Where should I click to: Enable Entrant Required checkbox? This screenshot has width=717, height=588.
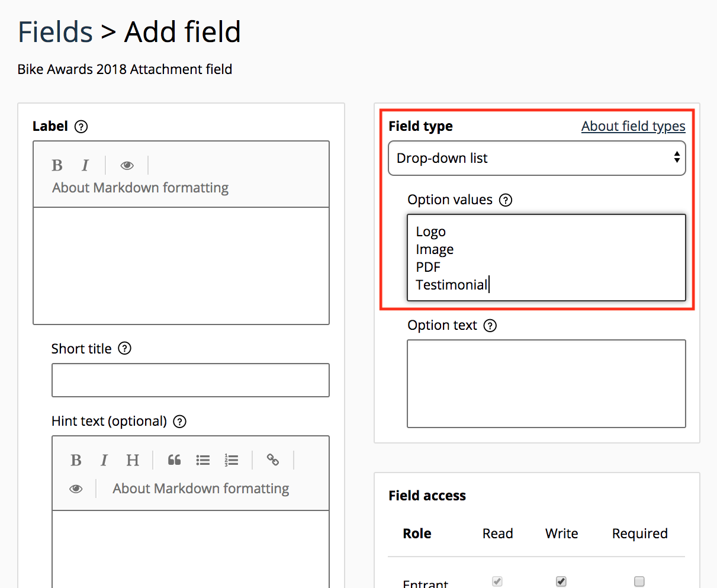[x=639, y=581]
